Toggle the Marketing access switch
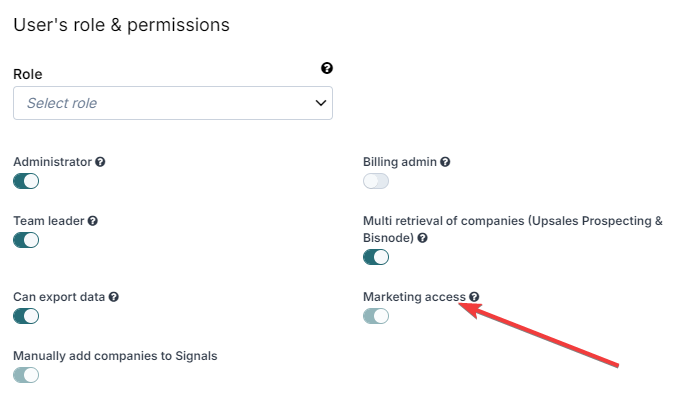Screen dimensions: 677x413 coord(376,316)
